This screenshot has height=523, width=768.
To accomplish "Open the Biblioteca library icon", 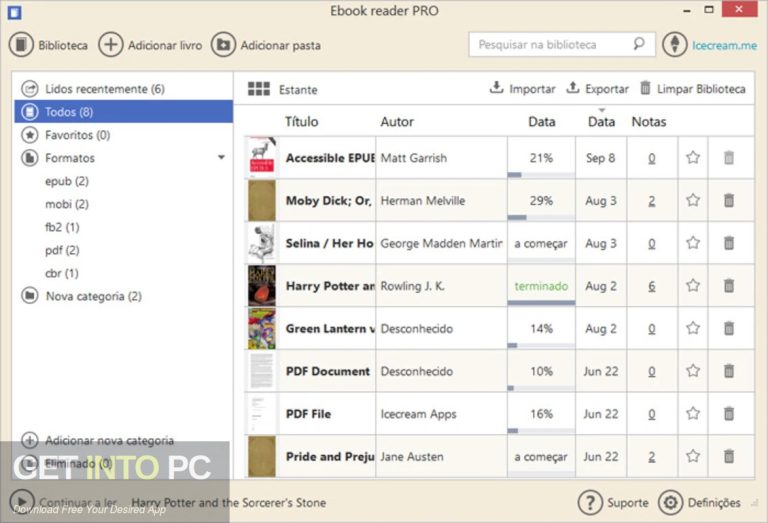I will [x=21, y=45].
